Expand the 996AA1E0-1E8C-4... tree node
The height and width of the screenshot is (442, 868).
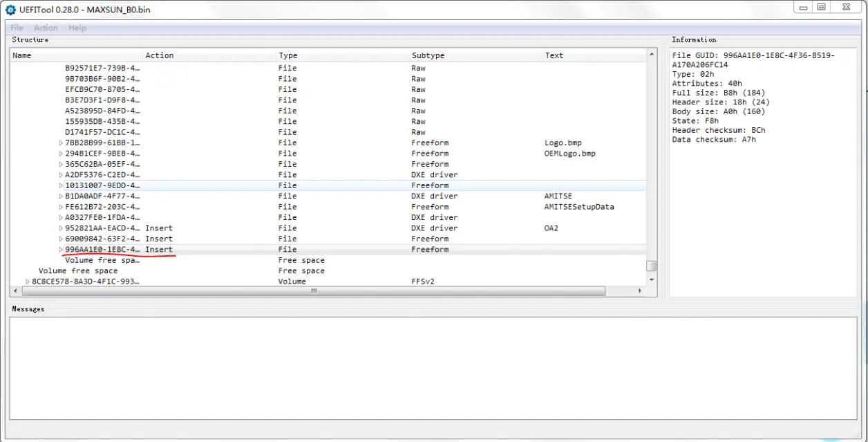point(61,250)
